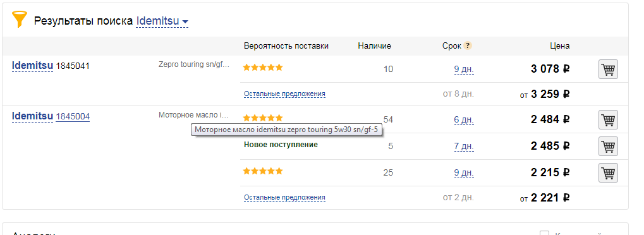Screen dimensions: 644x235
Task: Click the 7 дн. link in Новое поступление row
Action: 464,147
